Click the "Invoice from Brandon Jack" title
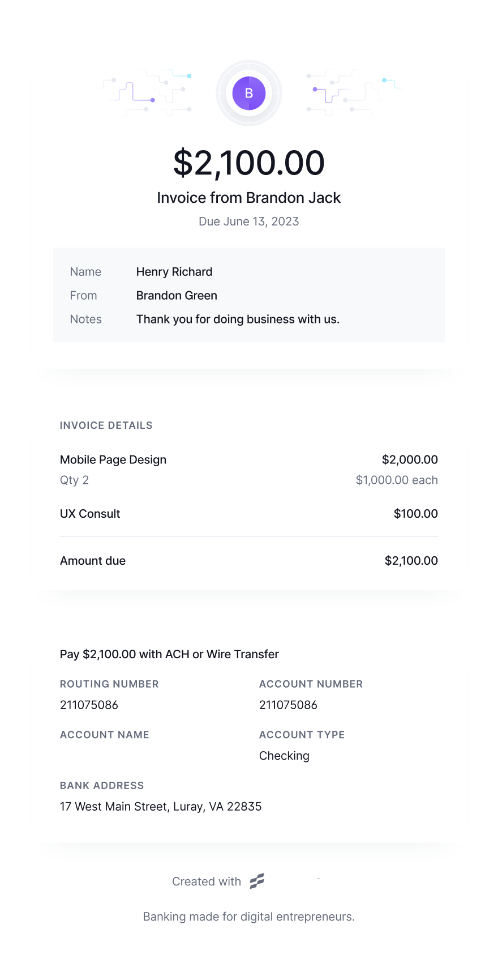This screenshot has width=498, height=980. pos(249,198)
